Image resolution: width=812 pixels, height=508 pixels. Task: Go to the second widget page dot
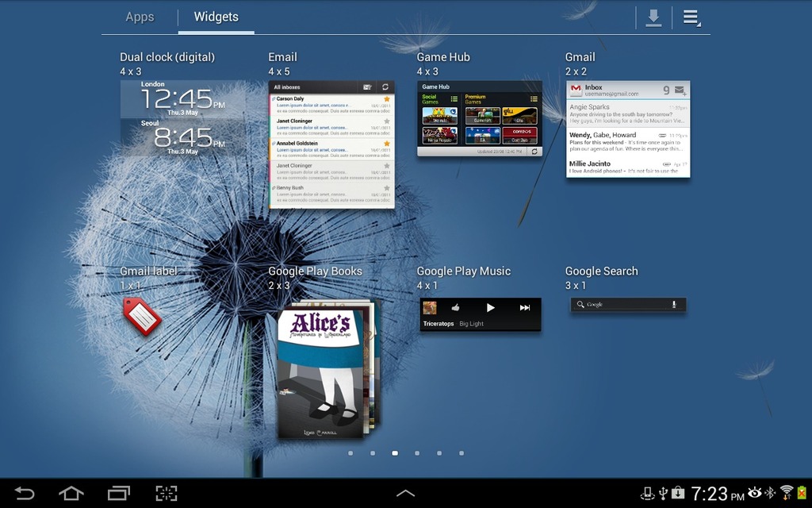pyautogui.click(x=373, y=453)
